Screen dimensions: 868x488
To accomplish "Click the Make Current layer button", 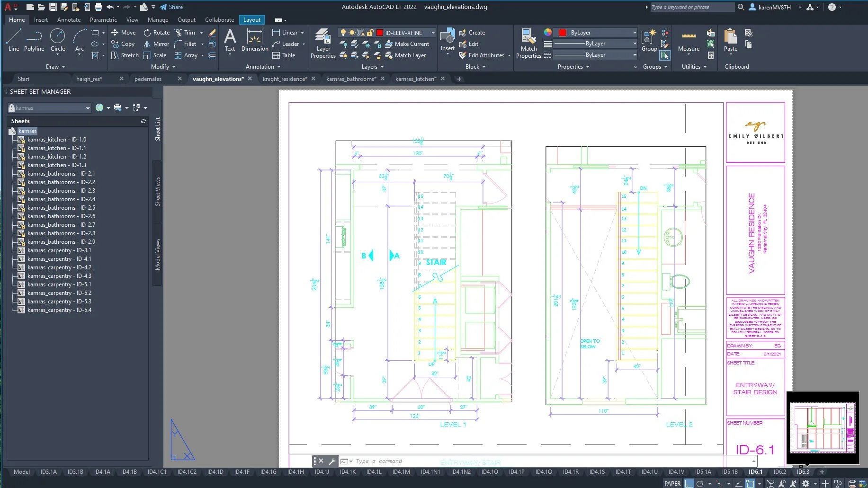I will (408, 44).
